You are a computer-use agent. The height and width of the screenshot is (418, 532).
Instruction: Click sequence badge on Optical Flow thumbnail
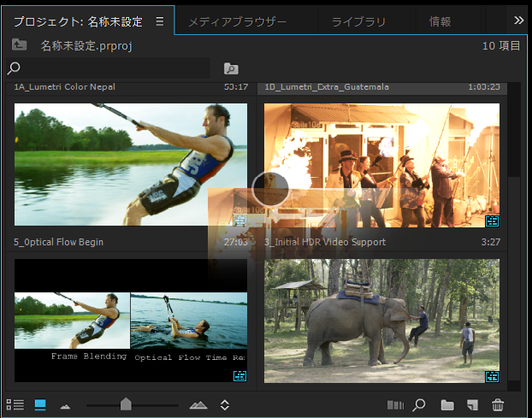239,375
